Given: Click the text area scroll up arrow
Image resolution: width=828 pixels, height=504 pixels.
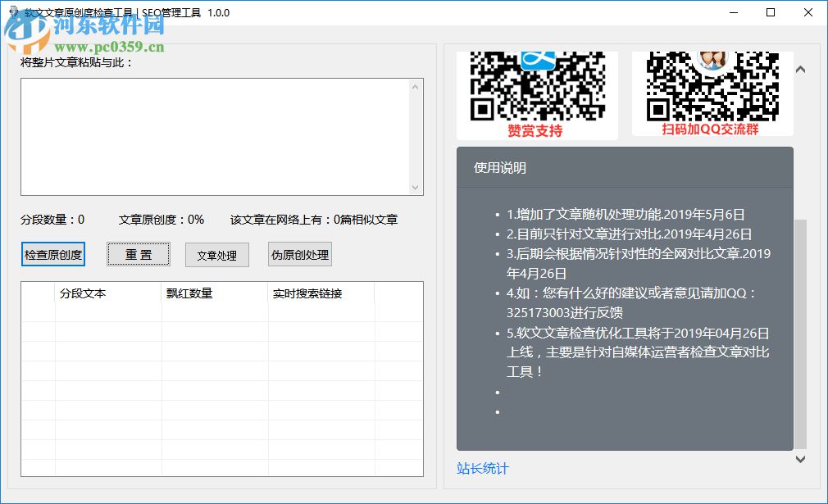Looking at the screenshot, I should [415, 87].
